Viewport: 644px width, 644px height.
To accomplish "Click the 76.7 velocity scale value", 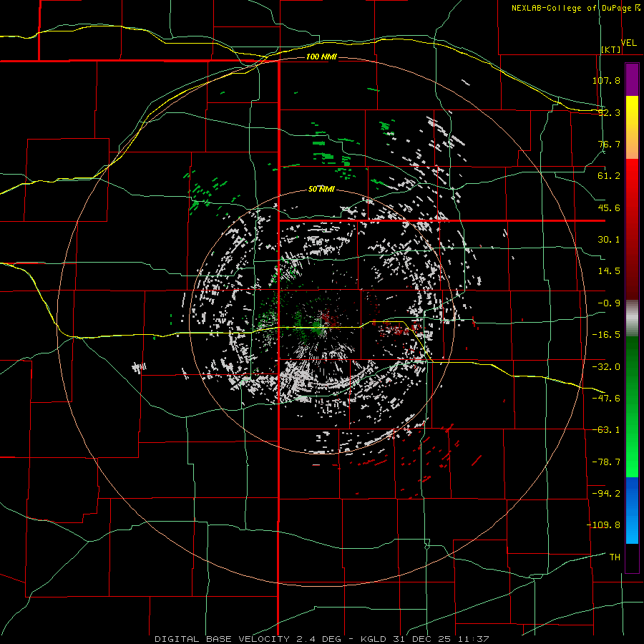I will [x=609, y=144].
